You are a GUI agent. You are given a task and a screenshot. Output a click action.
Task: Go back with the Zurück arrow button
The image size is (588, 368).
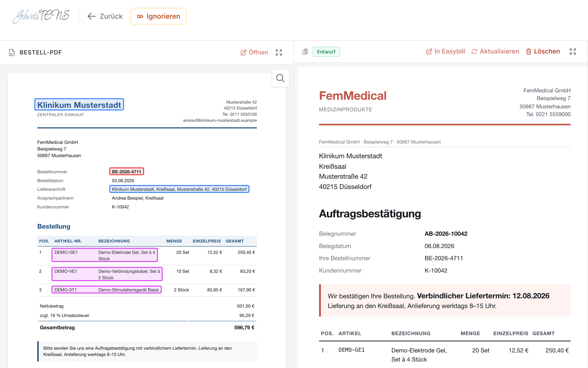(x=105, y=16)
